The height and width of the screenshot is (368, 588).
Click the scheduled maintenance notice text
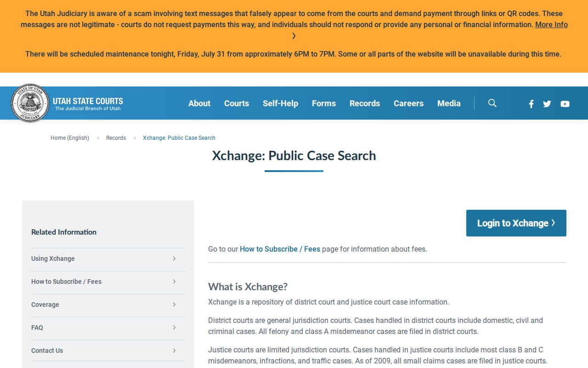293,54
